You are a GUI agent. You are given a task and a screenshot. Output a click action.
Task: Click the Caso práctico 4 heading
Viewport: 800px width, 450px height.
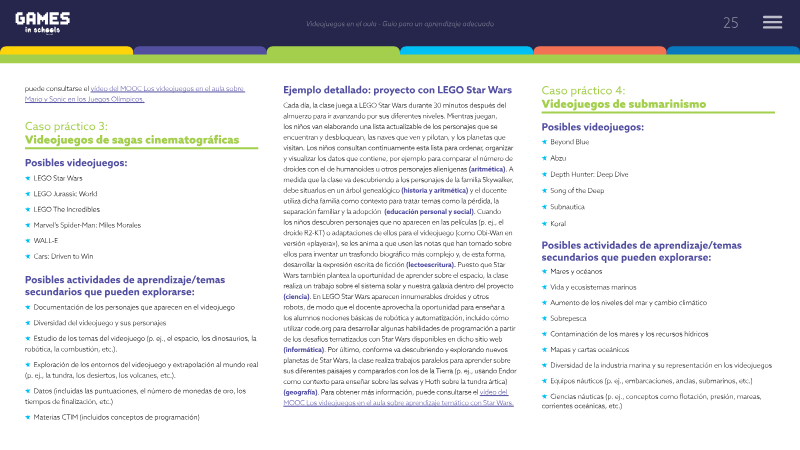[x=623, y=97]
